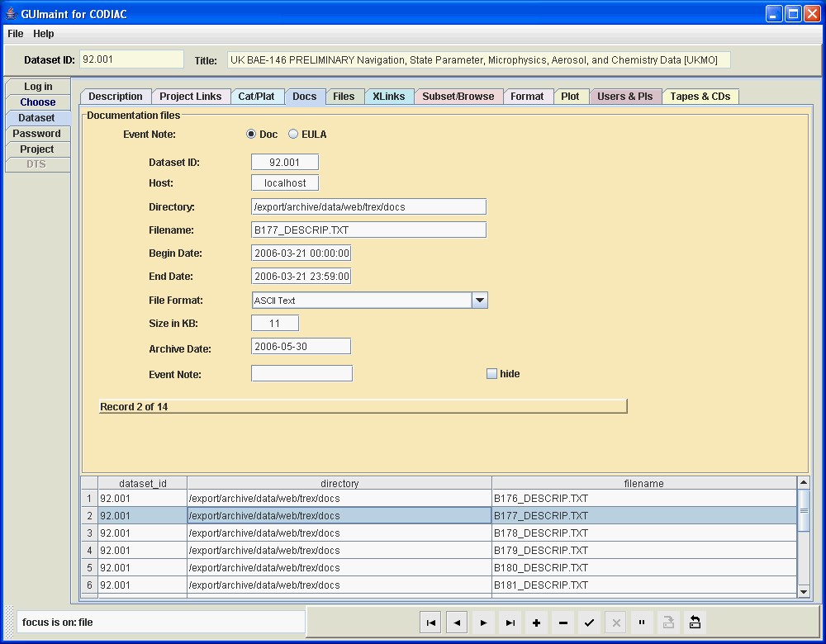
Task: Select the EULA radio button
Action: [x=293, y=135]
